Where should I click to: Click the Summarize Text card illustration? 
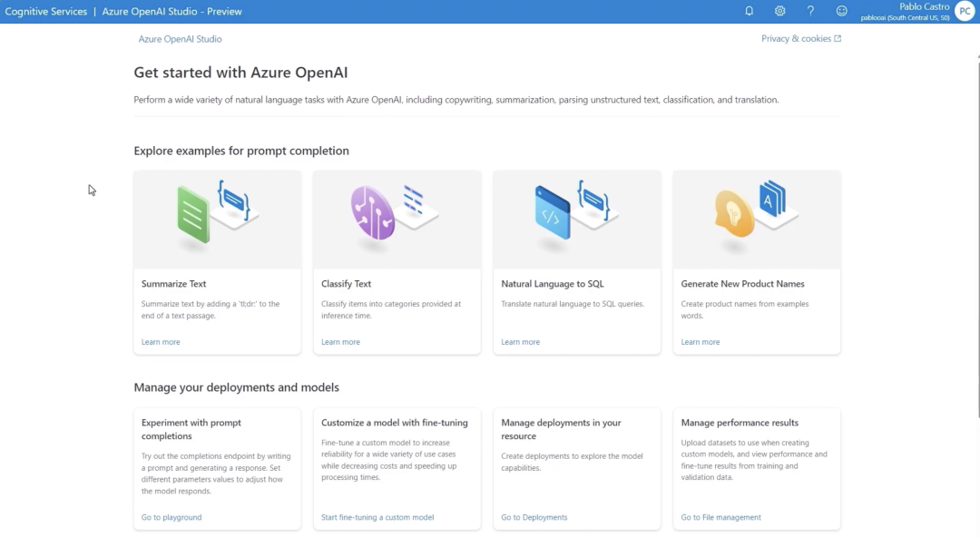[x=218, y=220]
